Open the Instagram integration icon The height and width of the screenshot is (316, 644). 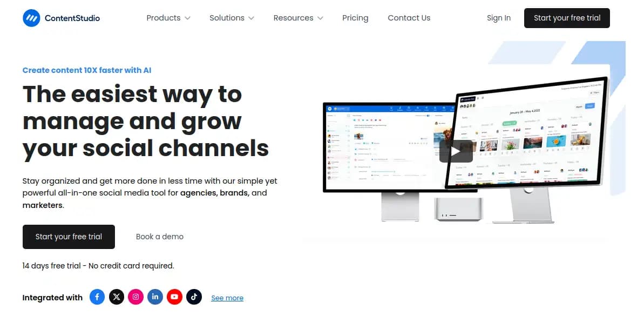136,297
